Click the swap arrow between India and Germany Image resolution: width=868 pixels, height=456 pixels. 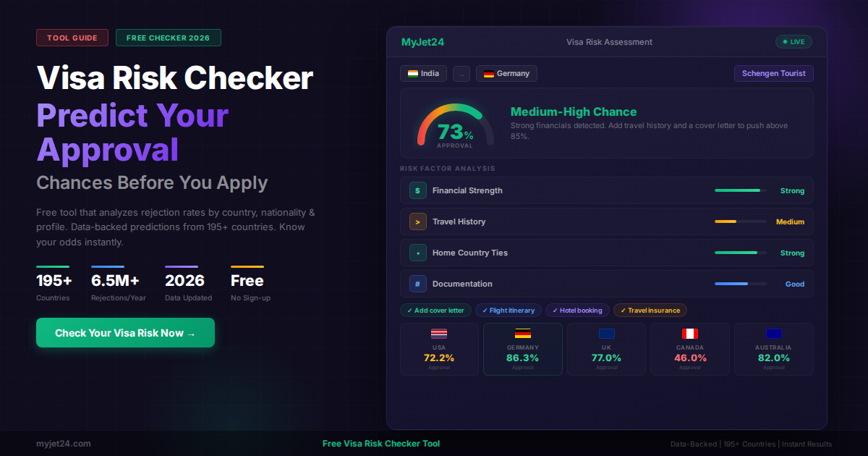[461, 73]
